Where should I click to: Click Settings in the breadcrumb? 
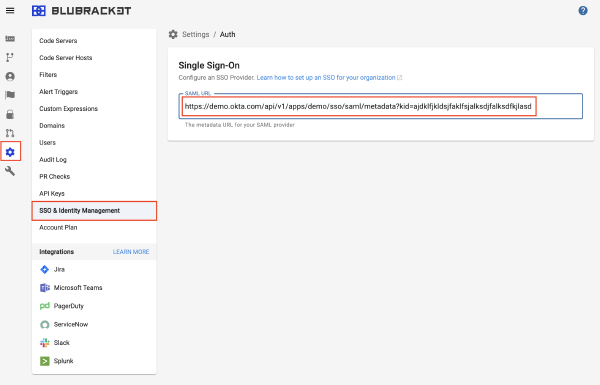click(196, 34)
